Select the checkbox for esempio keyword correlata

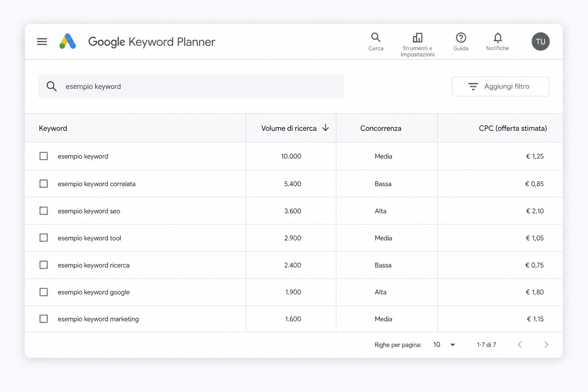coord(44,184)
